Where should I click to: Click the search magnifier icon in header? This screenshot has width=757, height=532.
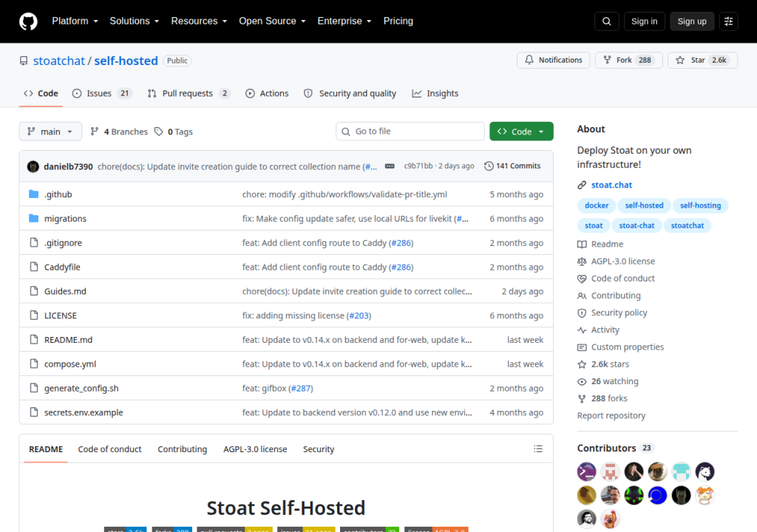click(606, 21)
